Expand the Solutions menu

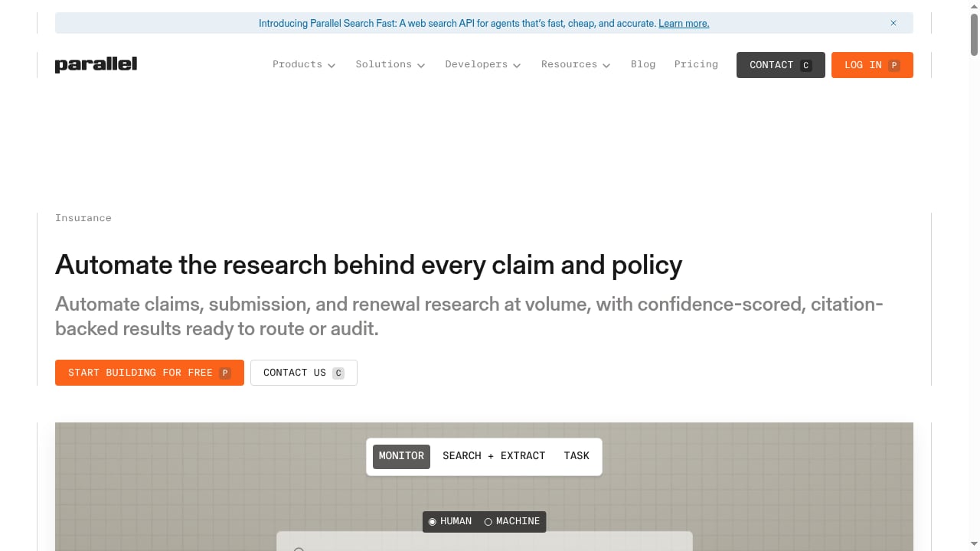(390, 64)
